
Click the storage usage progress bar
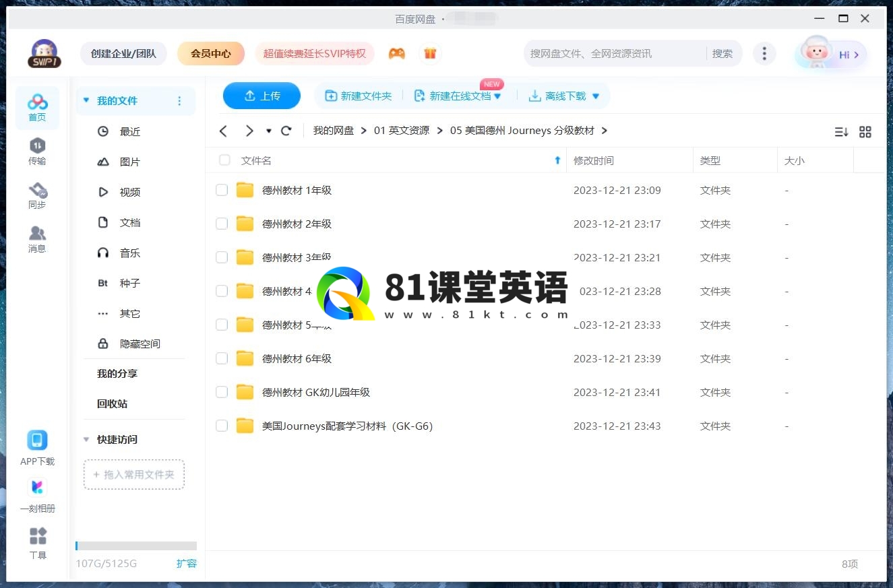[136, 546]
